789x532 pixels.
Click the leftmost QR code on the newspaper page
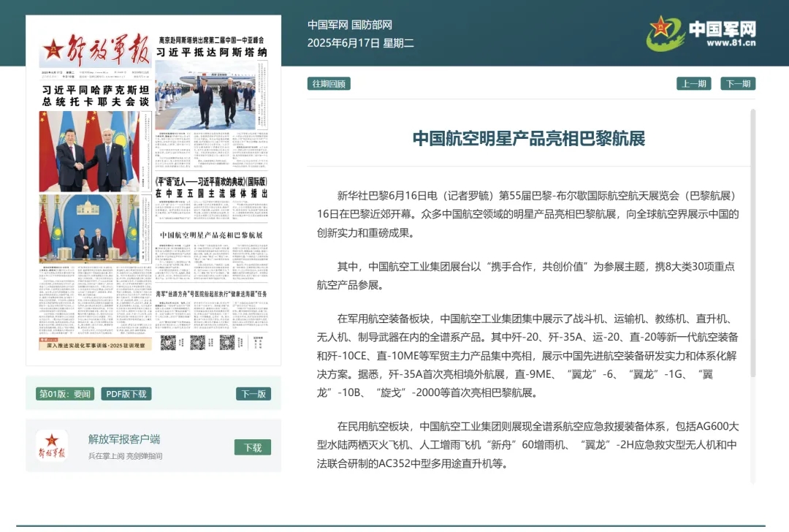click(x=168, y=342)
